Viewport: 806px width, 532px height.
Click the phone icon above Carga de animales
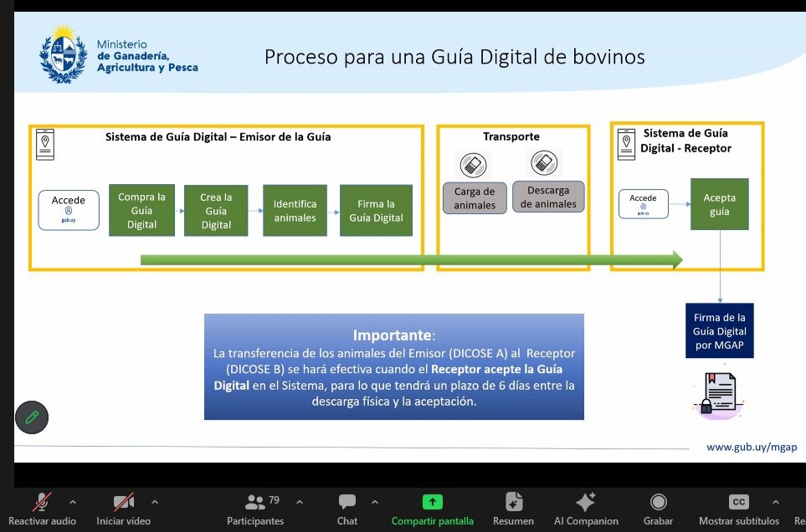pos(473,166)
